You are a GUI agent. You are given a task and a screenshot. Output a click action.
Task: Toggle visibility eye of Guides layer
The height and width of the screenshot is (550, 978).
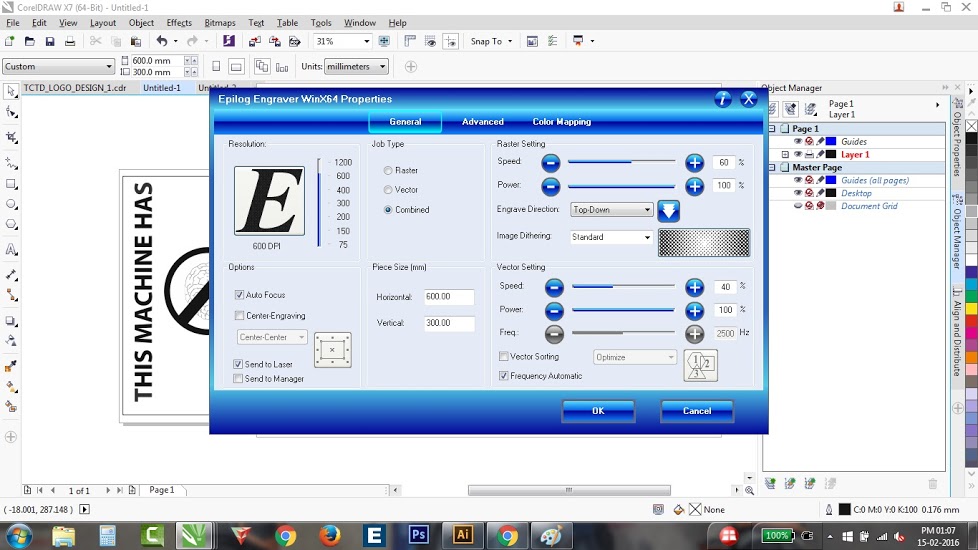pos(798,142)
